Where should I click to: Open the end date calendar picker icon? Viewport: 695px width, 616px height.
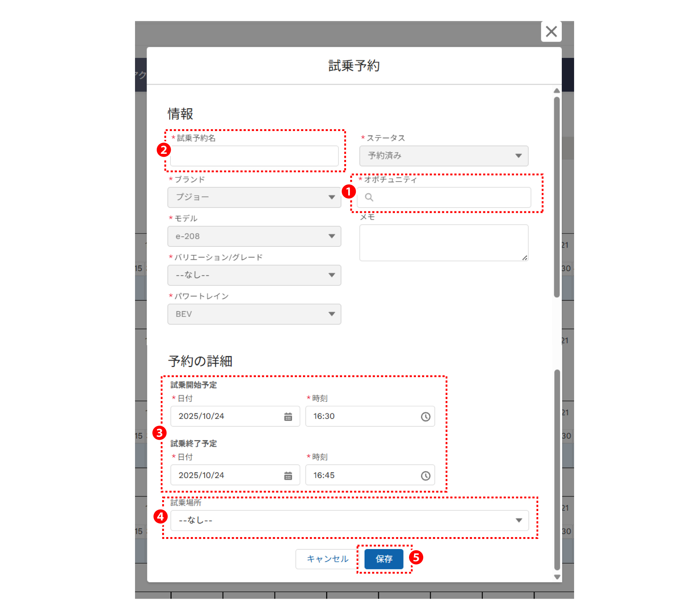pyautogui.click(x=288, y=476)
